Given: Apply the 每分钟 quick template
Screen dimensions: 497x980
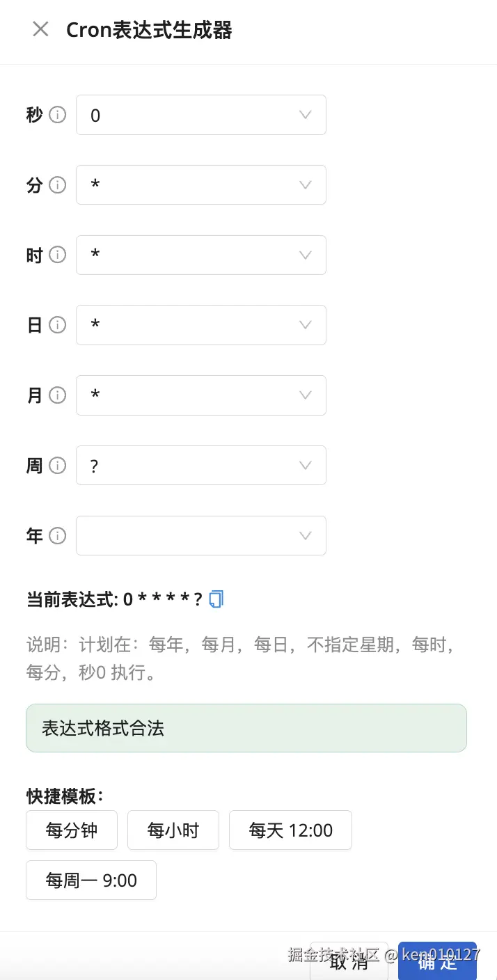Looking at the screenshot, I should [71, 830].
